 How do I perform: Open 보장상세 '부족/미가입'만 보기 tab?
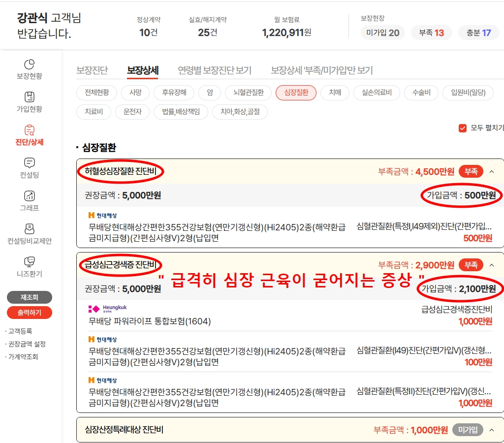coord(322,70)
